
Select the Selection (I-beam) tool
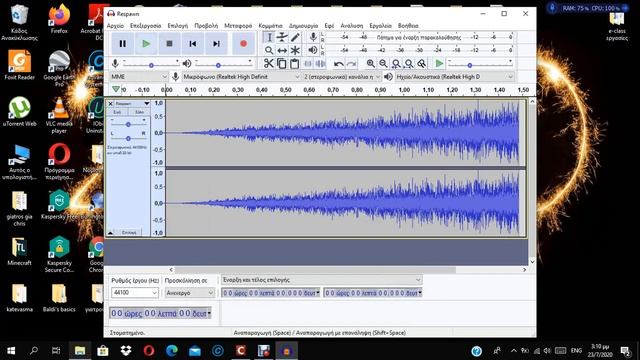tap(269, 38)
